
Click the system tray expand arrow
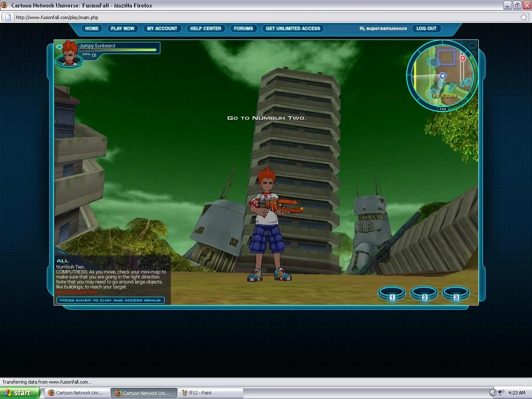click(493, 393)
